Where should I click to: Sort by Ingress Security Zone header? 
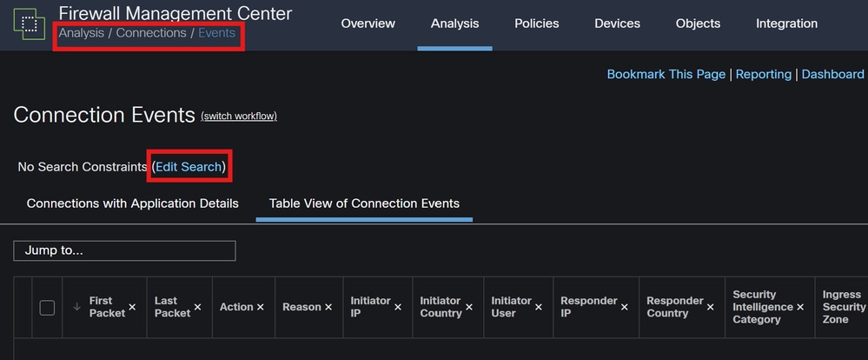click(844, 307)
